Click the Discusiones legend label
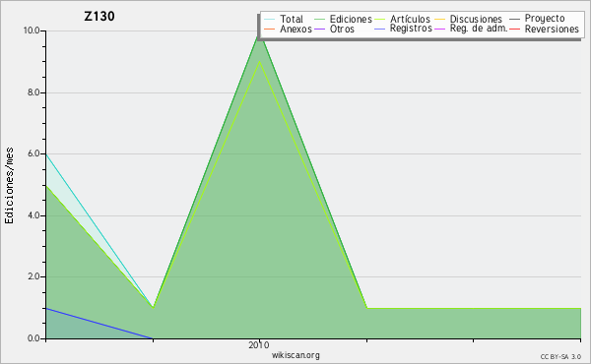This screenshot has height=364, width=591. coord(476,19)
